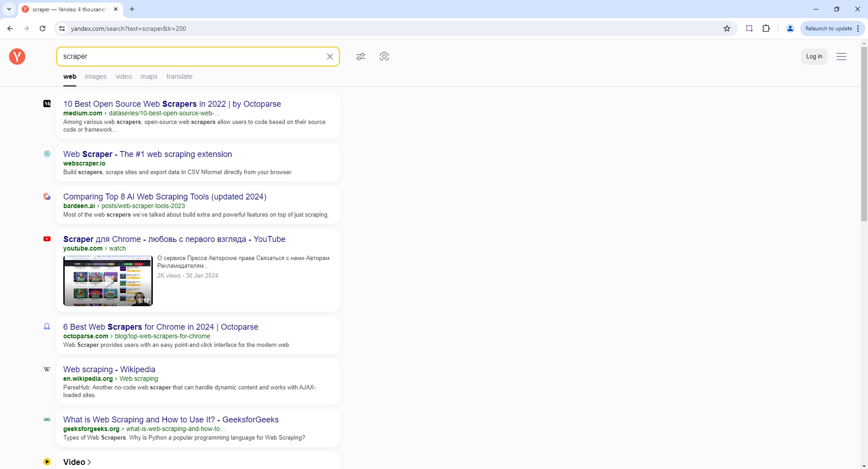Screen dimensions: 868x469
Task: Start an image search with the camera icon
Action: (384, 56)
